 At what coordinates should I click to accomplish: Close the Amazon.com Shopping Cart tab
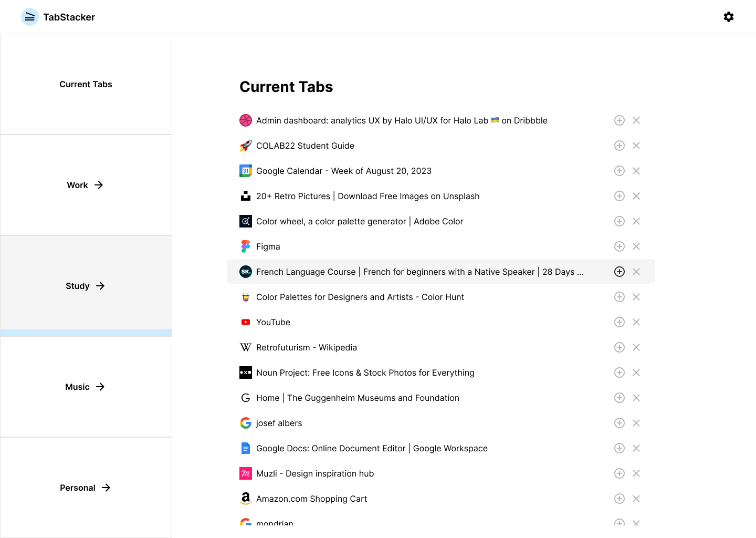click(x=636, y=499)
